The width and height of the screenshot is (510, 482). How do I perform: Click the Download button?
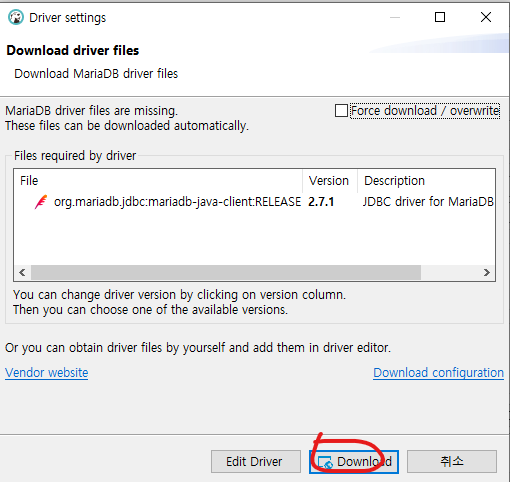[354, 462]
